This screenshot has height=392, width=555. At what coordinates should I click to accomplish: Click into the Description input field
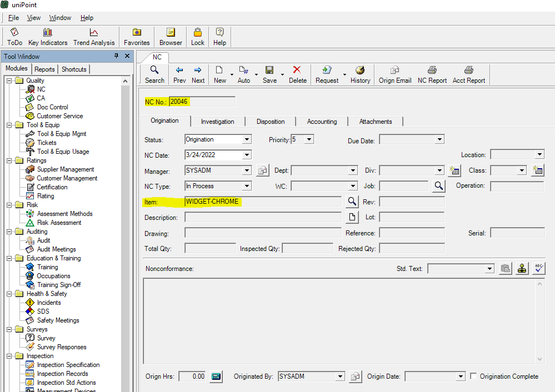(263, 217)
